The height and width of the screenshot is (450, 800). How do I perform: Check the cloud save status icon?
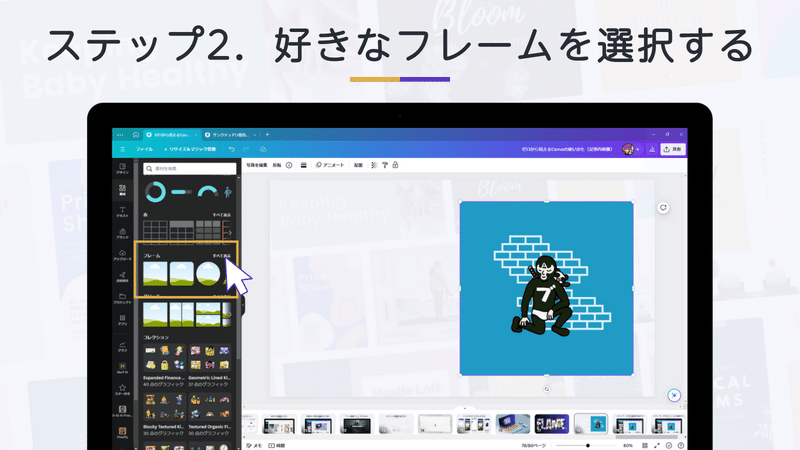263,149
